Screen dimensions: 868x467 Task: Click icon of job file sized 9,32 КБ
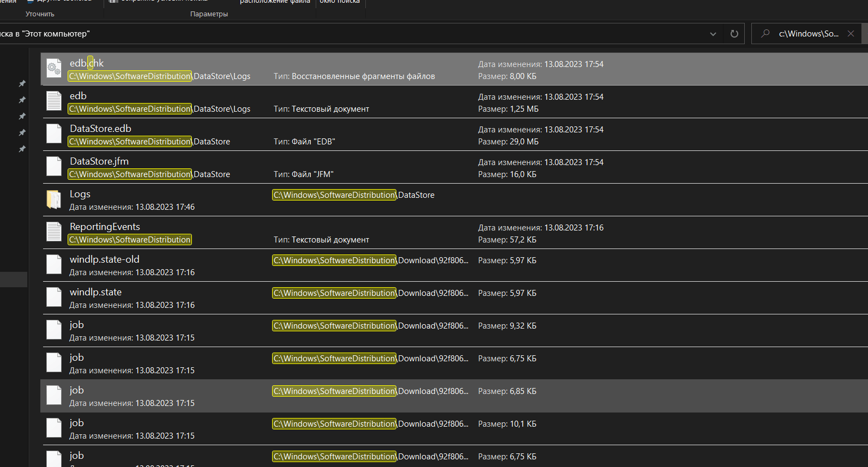click(x=54, y=330)
